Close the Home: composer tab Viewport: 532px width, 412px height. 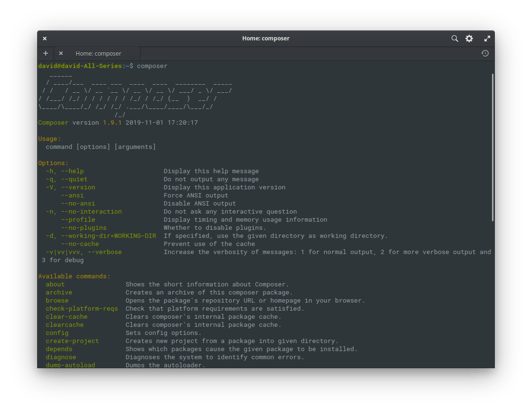(x=61, y=53)
